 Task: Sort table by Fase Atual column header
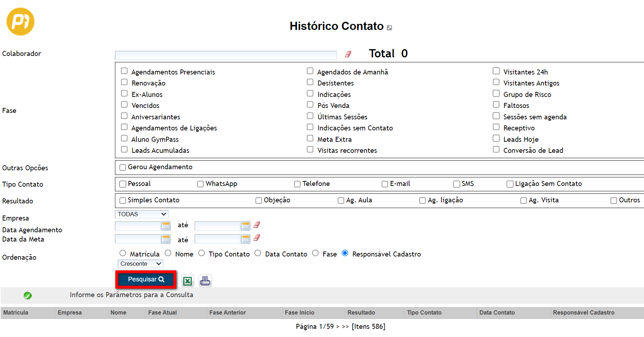[x=162, y=312]
